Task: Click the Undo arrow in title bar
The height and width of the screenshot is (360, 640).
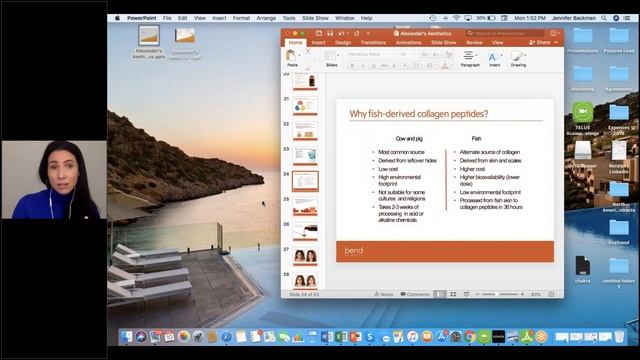Action: tap(341, 33)
